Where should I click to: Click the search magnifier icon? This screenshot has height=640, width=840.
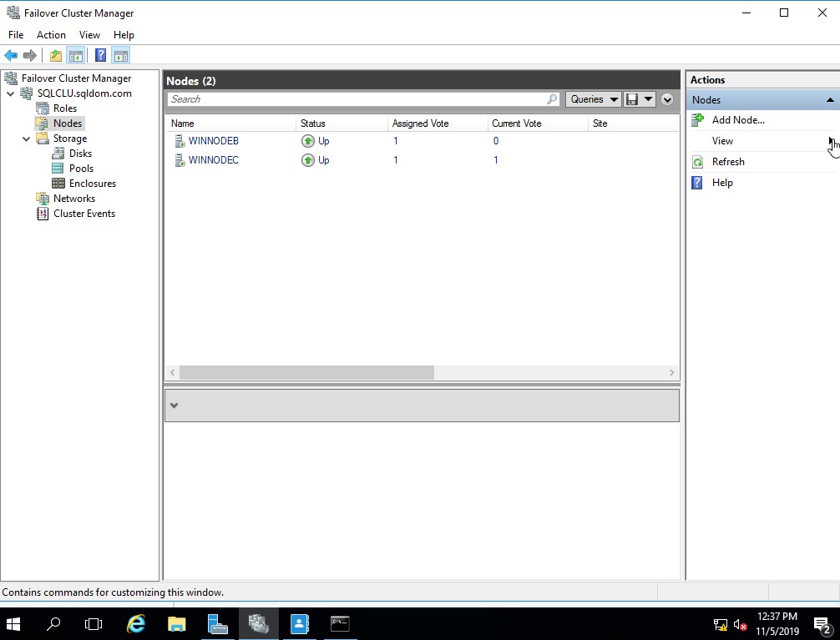(552, 99)
